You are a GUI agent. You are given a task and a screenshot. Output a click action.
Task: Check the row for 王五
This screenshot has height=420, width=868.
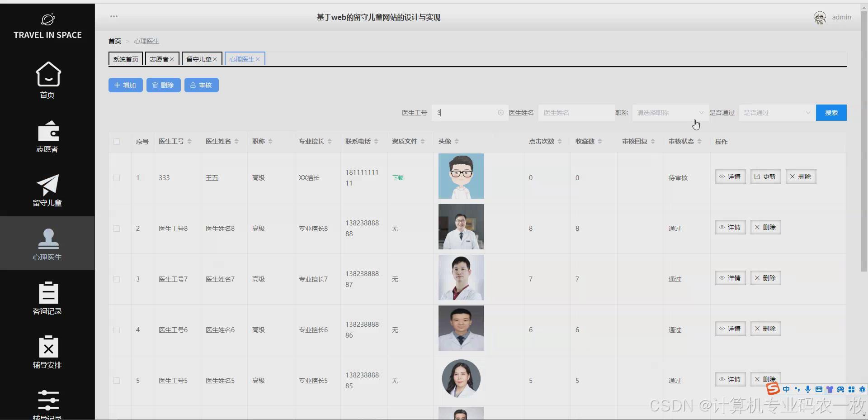pos(117,178)
